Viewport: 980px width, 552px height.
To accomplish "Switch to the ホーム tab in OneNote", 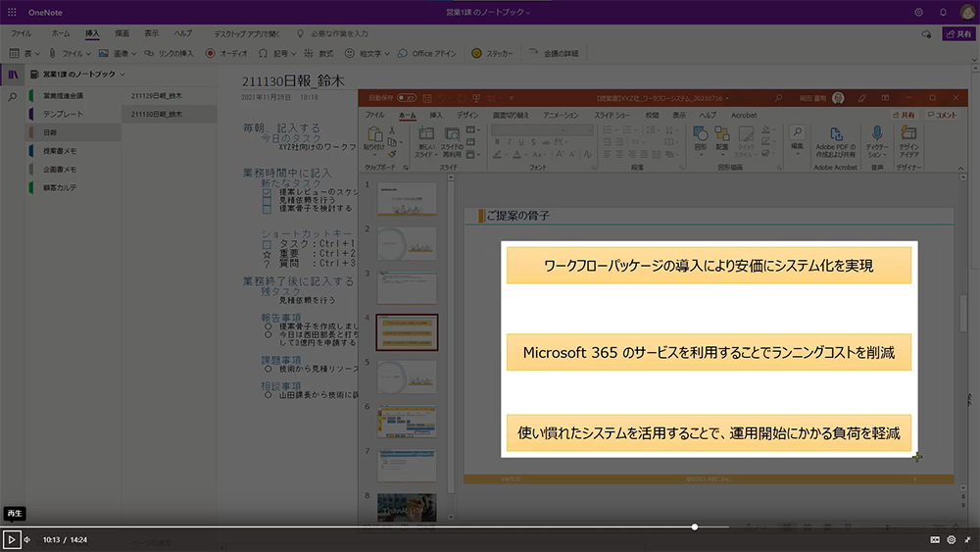I will (x=61, y=33).
